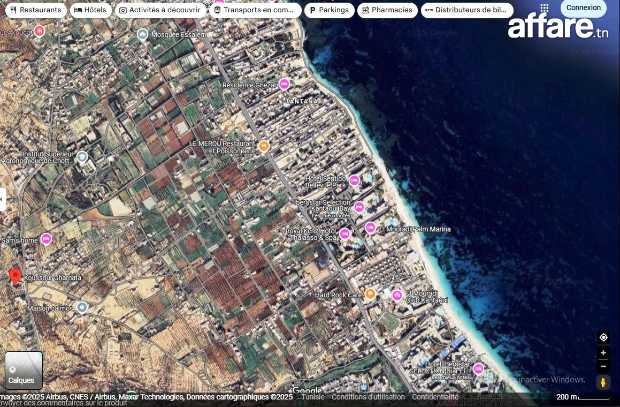The width and height of the screenshot is (620, 407).
Task: Filter map by Hôtels
Action: point(90,10)
